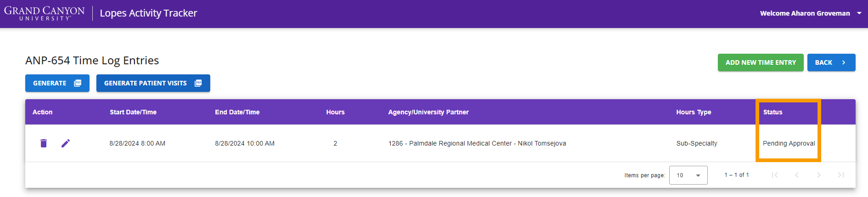
Task: Go to the previous page of results
Action: point(797,175)
